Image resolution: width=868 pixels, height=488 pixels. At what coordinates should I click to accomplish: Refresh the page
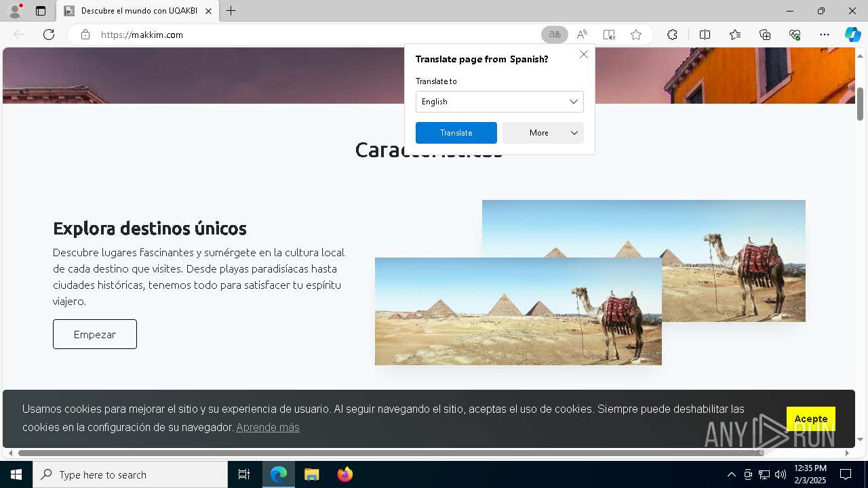(x=49, y=35)
